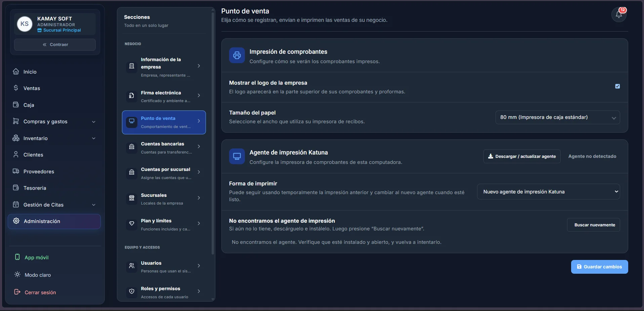Open the Forma de imprimir dropdown
The image size is (644, 311).
coord(548,192)
